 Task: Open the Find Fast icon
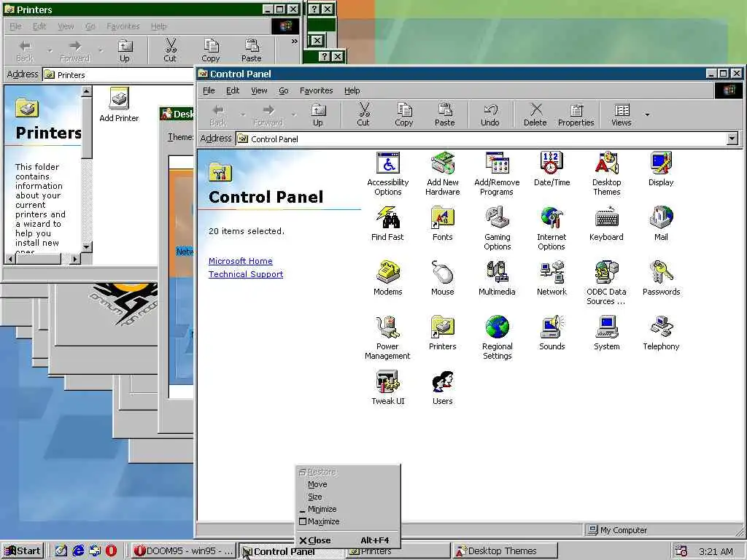[387, 224]
